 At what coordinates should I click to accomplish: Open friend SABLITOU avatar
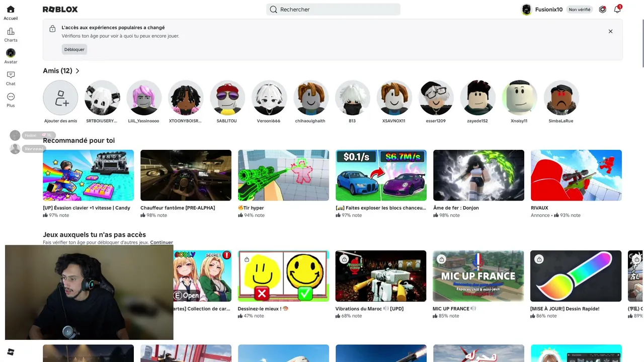coord(227,98)
